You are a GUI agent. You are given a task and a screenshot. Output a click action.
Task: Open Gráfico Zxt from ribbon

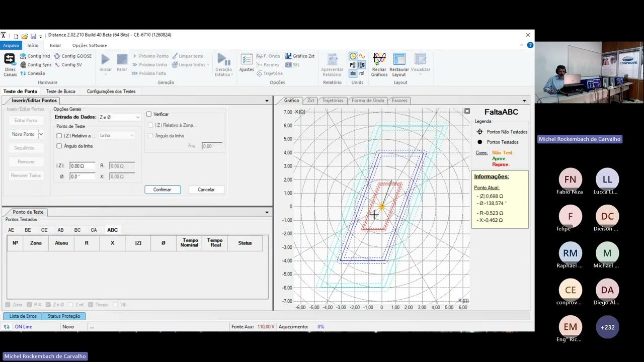coord(300,56)
